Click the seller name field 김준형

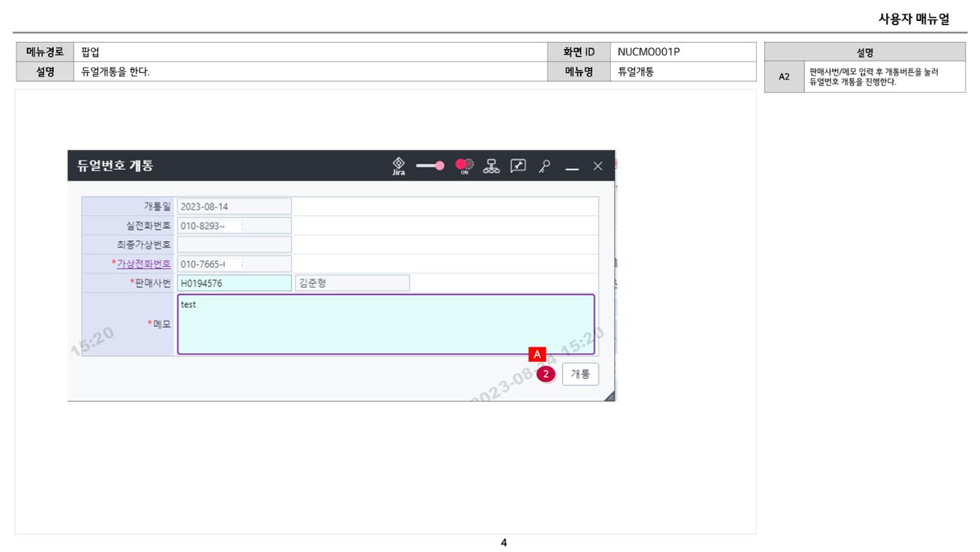[x=352, y=283]
